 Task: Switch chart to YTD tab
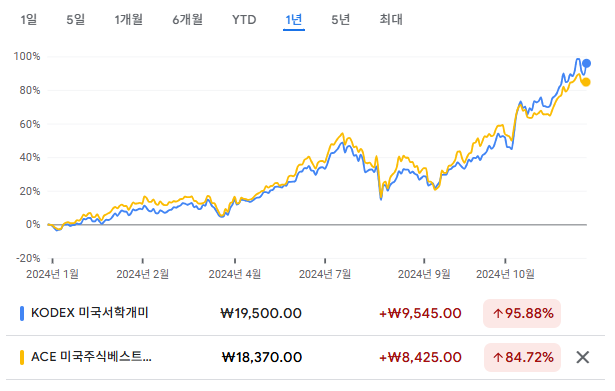click(x=244, y=19)
